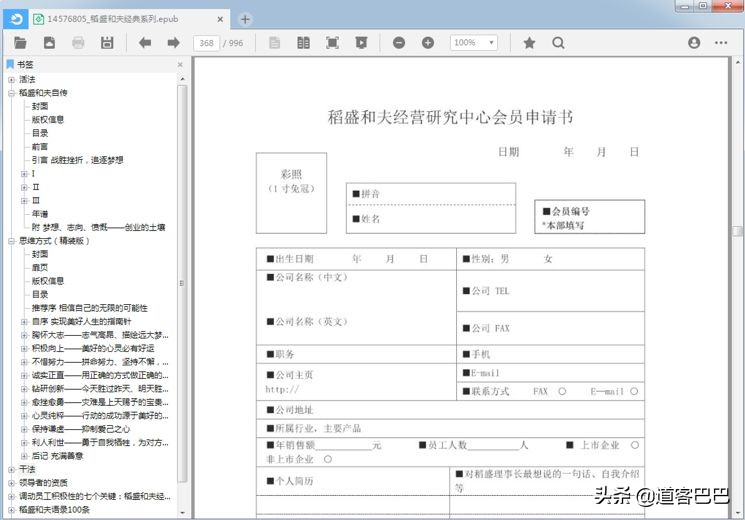Select 版权信息 under 稻盛和夫自传

tap(48, 119)
